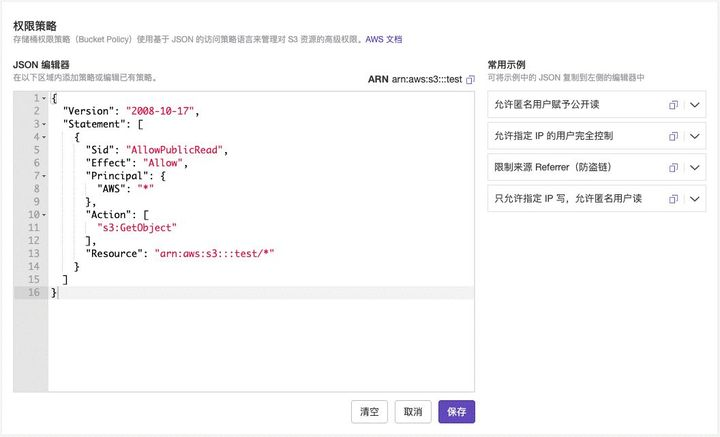720x437 pixels.
Task: Click the 取消 button
Action: pos(413,412)
